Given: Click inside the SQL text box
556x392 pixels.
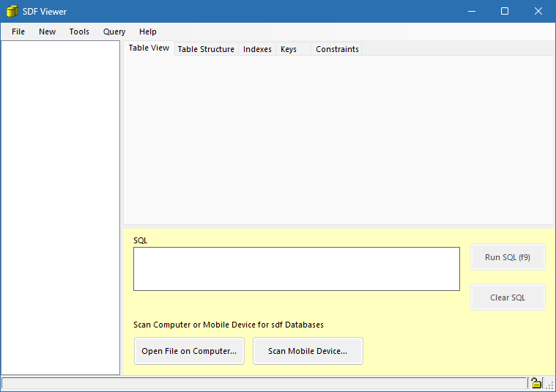Looking at the screenshot, I should tap(296, 269).
